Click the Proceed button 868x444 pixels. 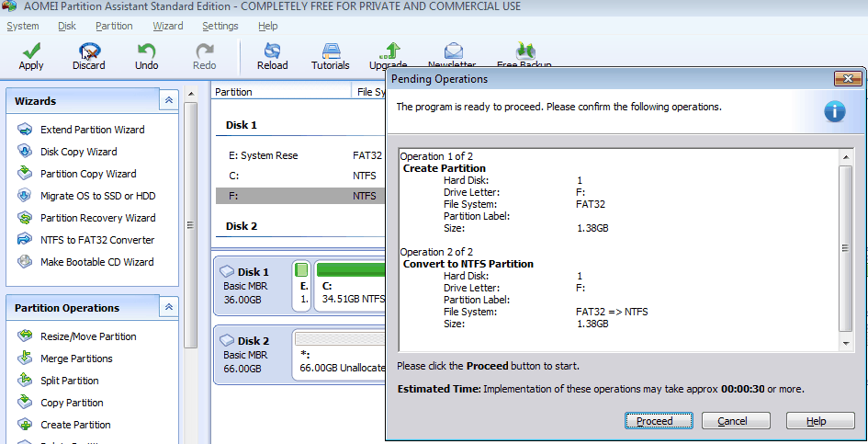pos(659,421)
